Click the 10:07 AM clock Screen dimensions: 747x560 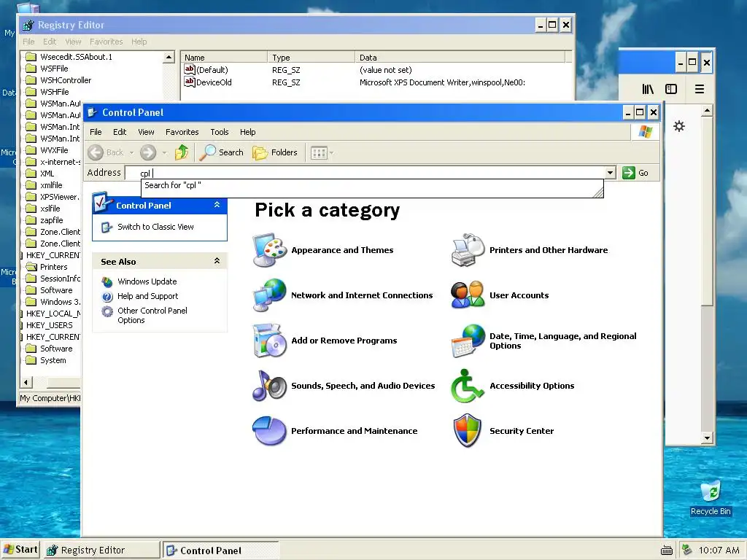(x=719, y=550)
